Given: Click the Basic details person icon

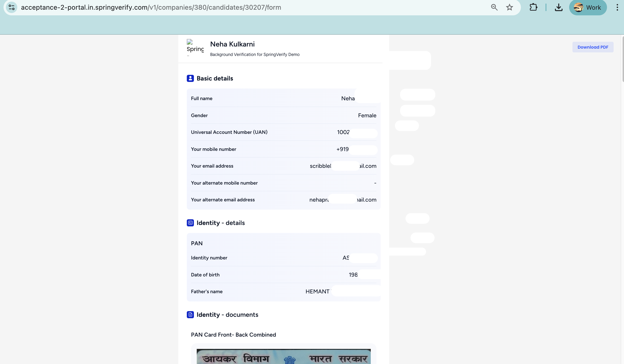Looking at the screenshot, I should (x=190, y=78).
